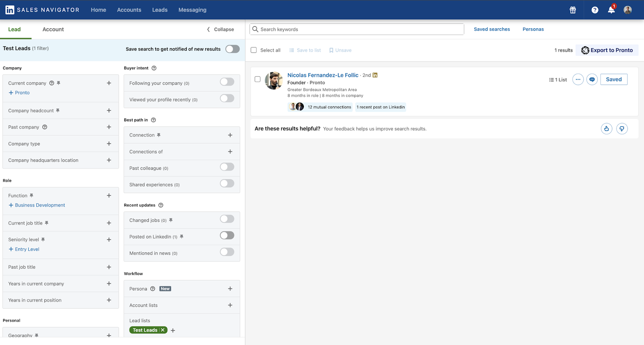
Task: Expand Years in current company filter
Action: (109, 284)
